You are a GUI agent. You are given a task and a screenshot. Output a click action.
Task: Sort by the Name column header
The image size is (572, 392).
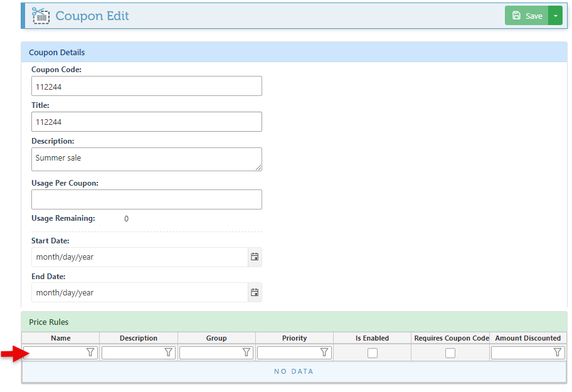(61, 338)
